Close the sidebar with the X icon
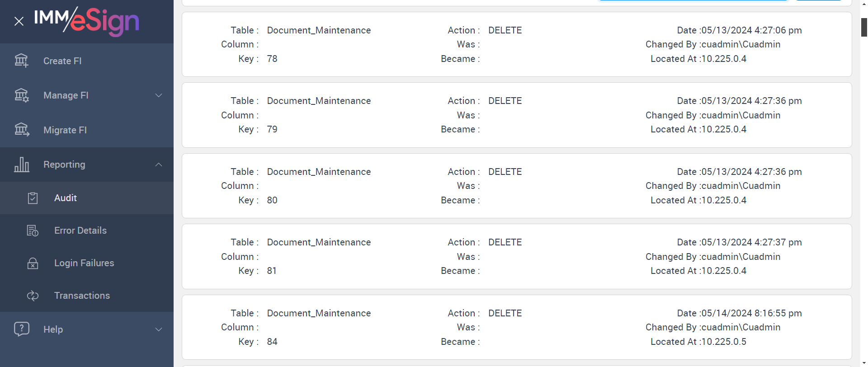 (x=19, y=21)
